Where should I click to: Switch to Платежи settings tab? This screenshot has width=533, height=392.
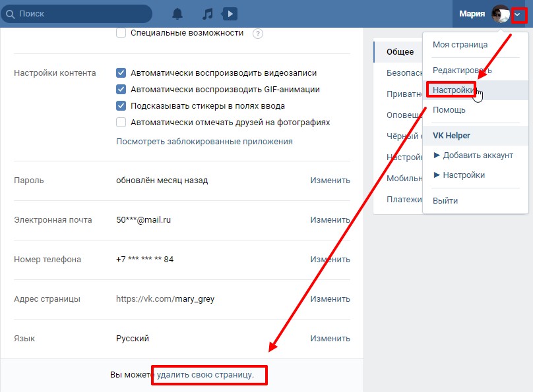[398, 199]
